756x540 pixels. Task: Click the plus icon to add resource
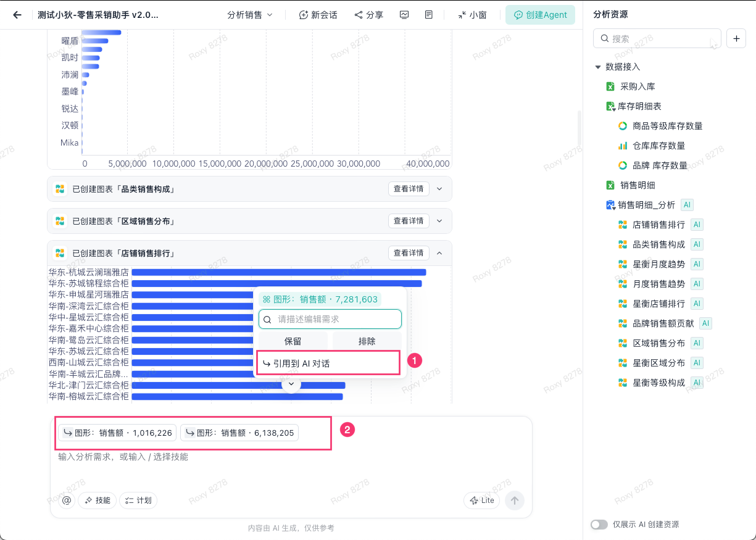tap(736, 38)
